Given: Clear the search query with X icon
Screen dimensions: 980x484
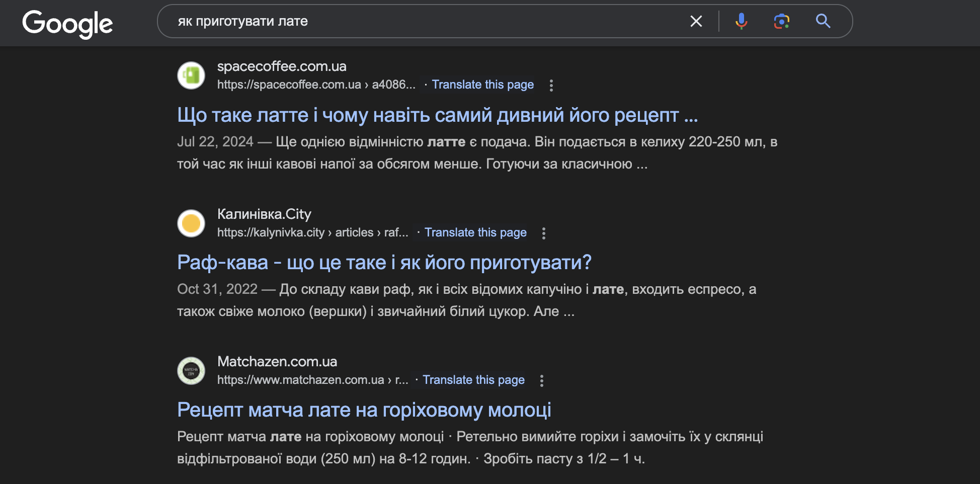Looking at the screenshot, I should [696, 21].
